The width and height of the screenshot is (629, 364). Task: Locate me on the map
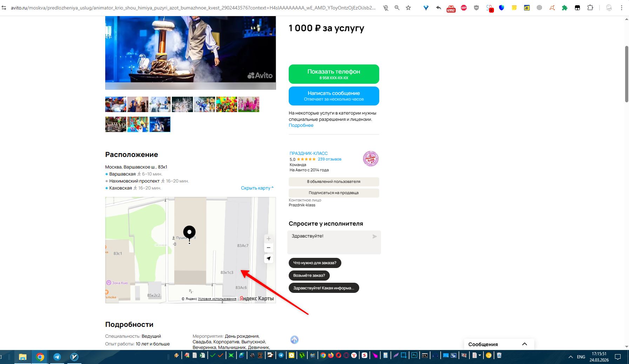tap(269, 259)
